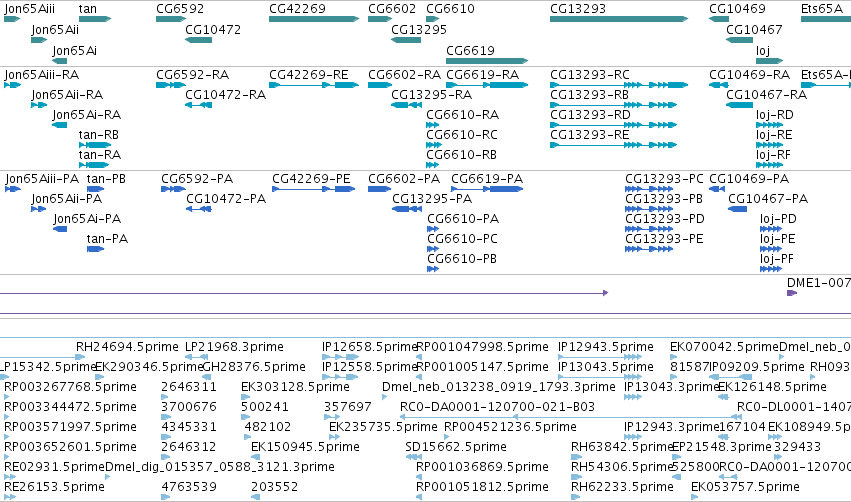Select protein CG10469-PA
The height and width of the screenshot is (502, 851).
[749, 179]
